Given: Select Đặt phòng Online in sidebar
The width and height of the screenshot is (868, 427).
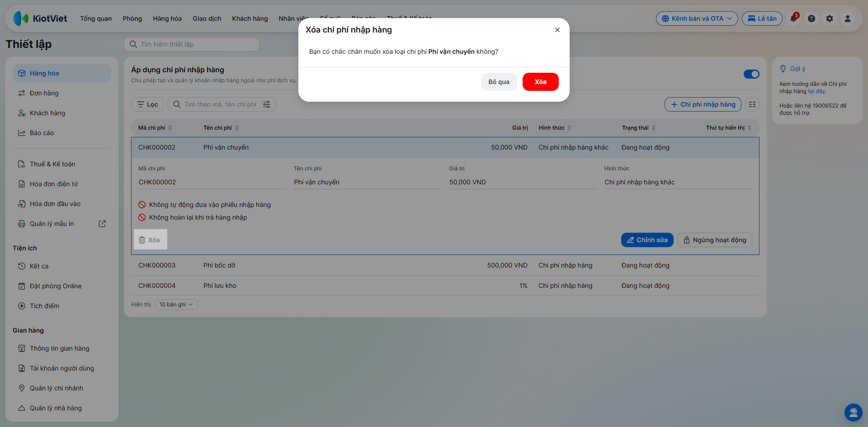Looking at the screenshot, I should click(x=62, y=286).
